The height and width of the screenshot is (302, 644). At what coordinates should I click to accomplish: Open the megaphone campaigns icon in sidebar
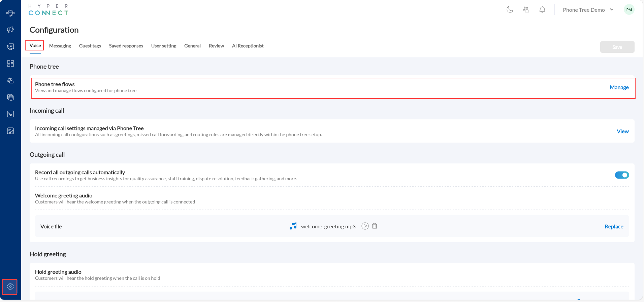pyautogui.click(x=10, y=30)
